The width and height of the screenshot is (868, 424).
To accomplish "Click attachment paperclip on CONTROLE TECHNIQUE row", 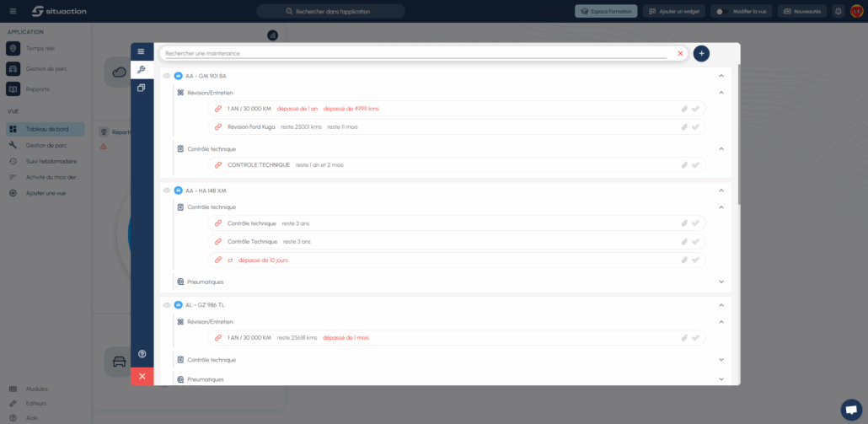I will (684, 165).
